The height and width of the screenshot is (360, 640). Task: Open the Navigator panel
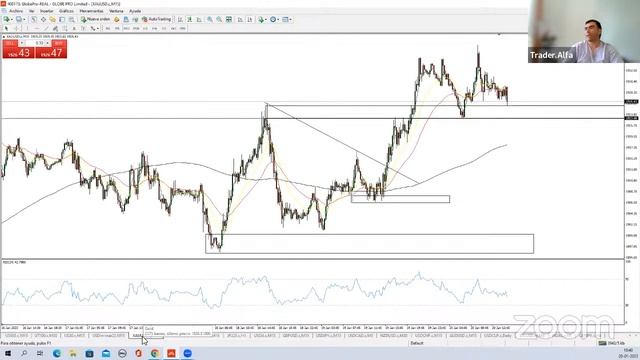pos(52,19)
